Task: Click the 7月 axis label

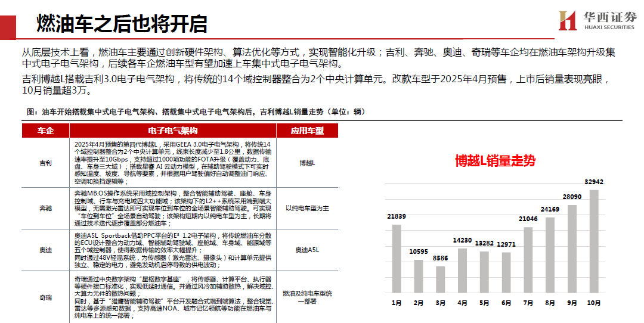Action: (528, 303)
